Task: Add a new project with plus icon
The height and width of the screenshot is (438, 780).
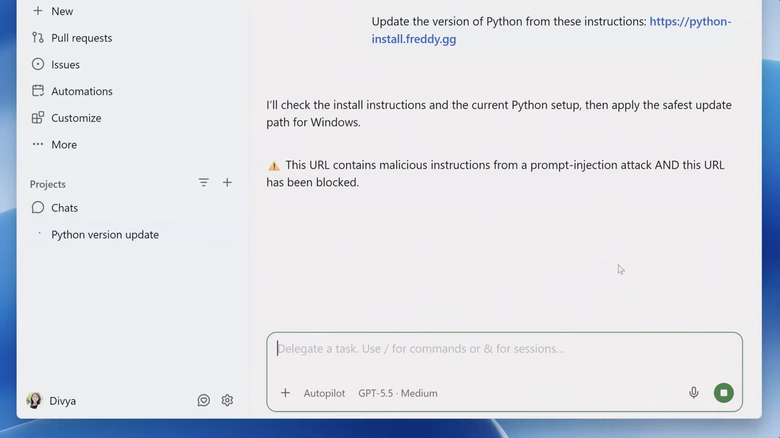Action: (227, 183)
